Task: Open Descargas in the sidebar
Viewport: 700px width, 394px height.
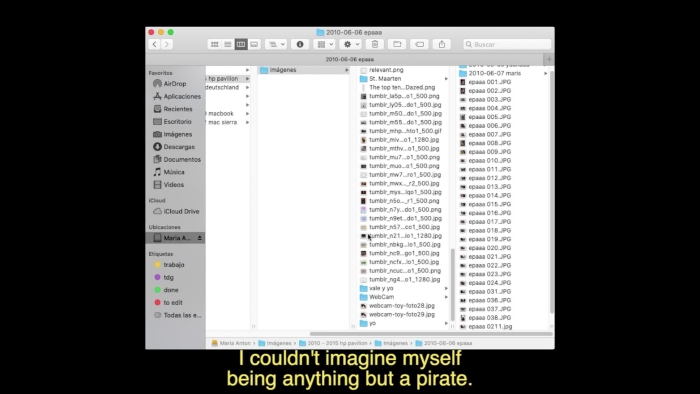Action: coord(179,147)
